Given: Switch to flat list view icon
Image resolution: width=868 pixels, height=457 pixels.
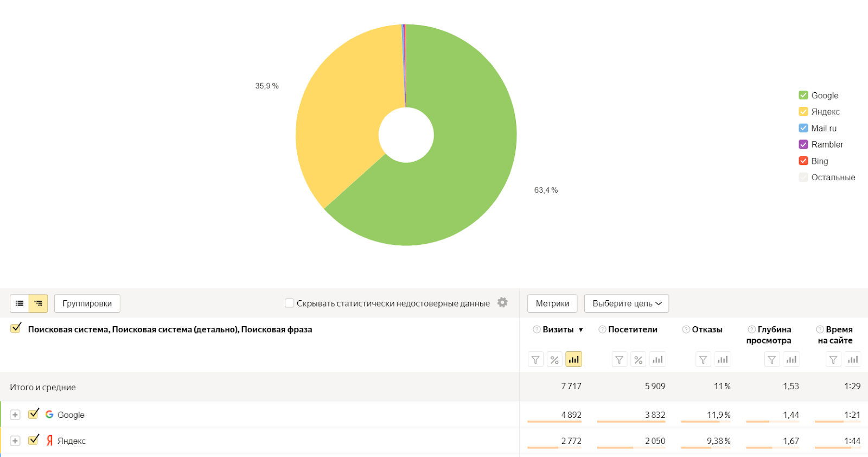Looking at the screenshot, I should pos(20,303).
